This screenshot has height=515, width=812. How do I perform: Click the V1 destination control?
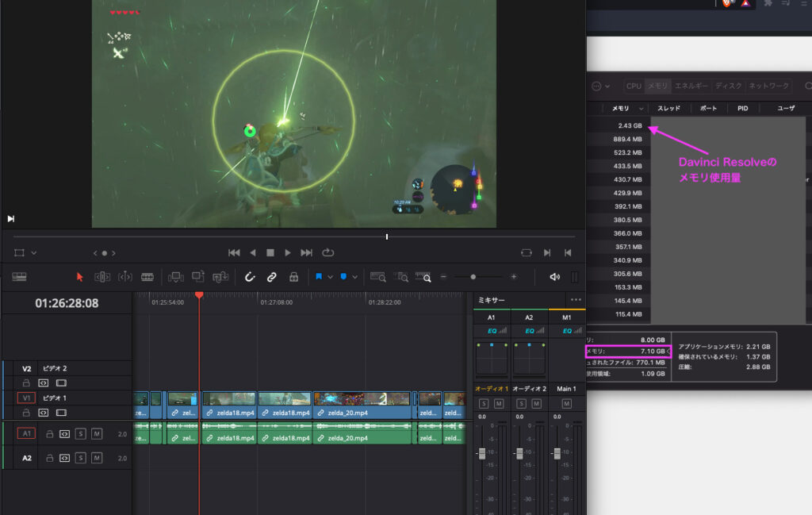pos(26,398)
